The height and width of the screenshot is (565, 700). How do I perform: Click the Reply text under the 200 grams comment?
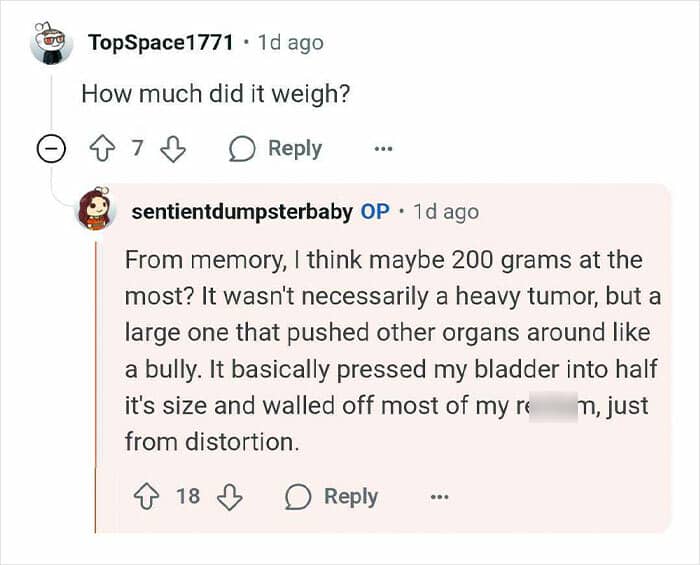[350, 497]
